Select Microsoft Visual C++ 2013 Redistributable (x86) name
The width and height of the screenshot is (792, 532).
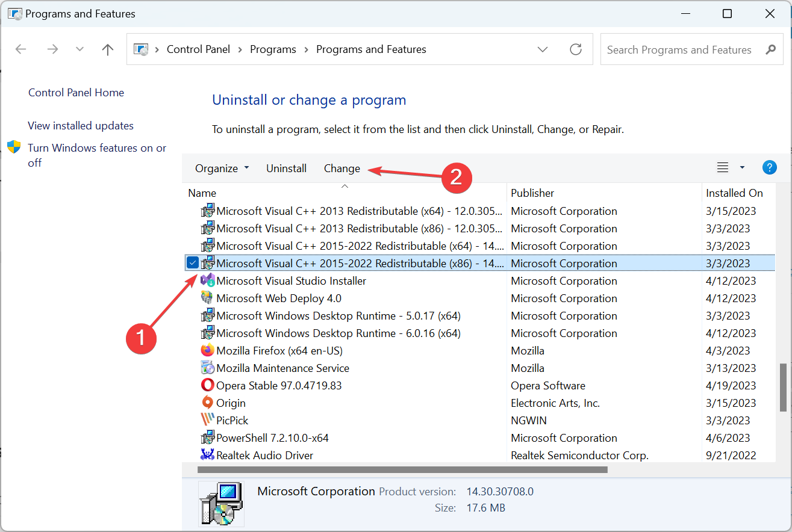[x=360, y=229]
